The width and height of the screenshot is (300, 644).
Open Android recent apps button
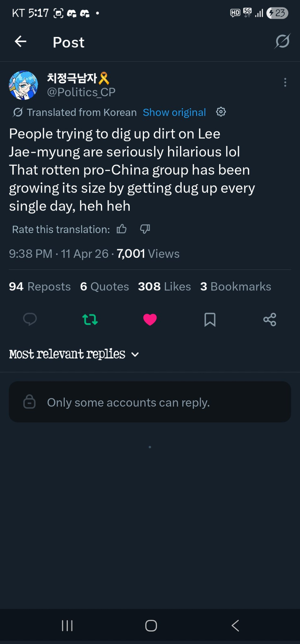click(67, 626)
